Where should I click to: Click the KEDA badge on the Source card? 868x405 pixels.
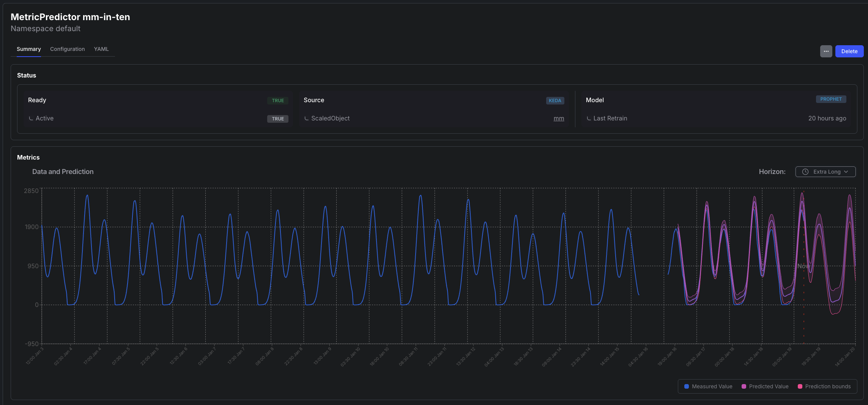(x=555, y=101)
